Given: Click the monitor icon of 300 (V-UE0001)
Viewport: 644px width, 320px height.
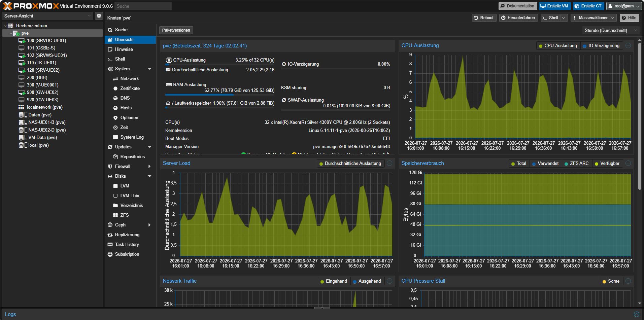Looking at the screenshot, I should click(21, 85).
